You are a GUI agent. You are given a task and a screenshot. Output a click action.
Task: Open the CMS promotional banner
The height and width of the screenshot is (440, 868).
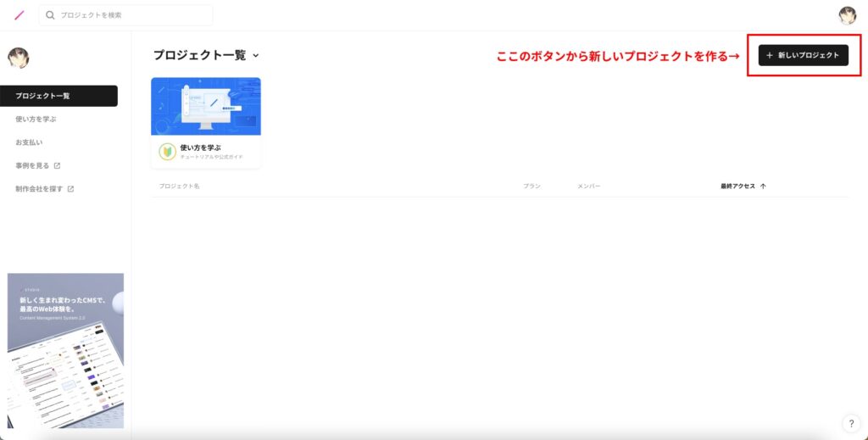[x=66, y=351]
